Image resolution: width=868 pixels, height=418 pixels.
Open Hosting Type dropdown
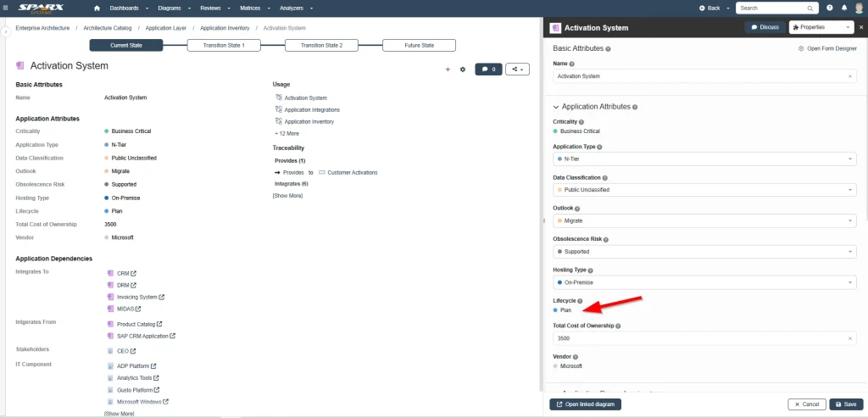pos(704,282)
